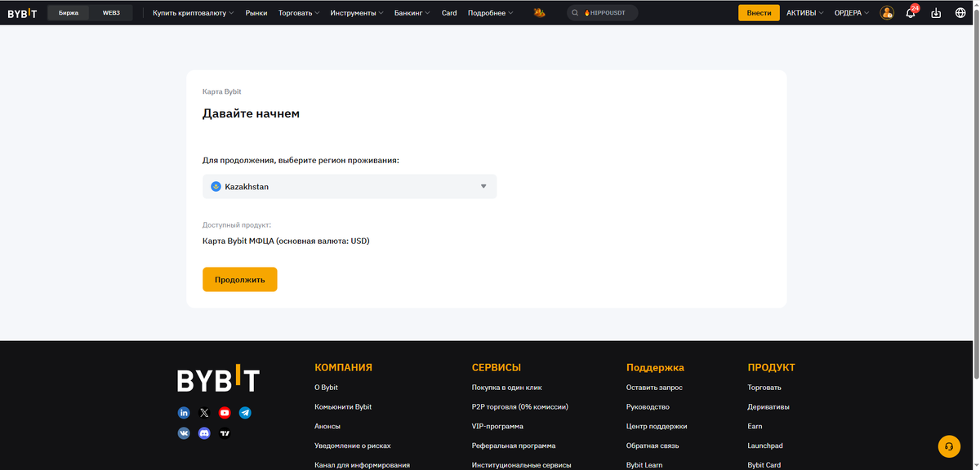The height and width of the screenshot is (470, 980).
Task: Open Центр поддержки link
Action: point(657,426)
